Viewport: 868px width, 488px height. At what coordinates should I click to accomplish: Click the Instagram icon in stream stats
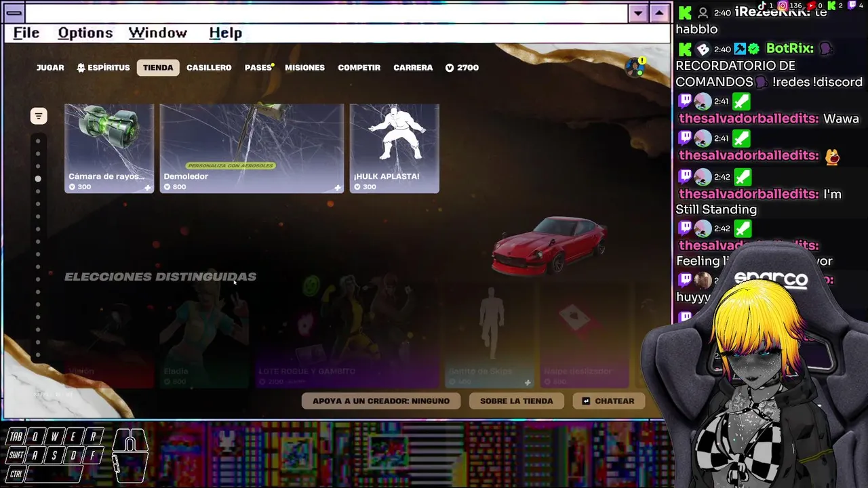[783, 5]
